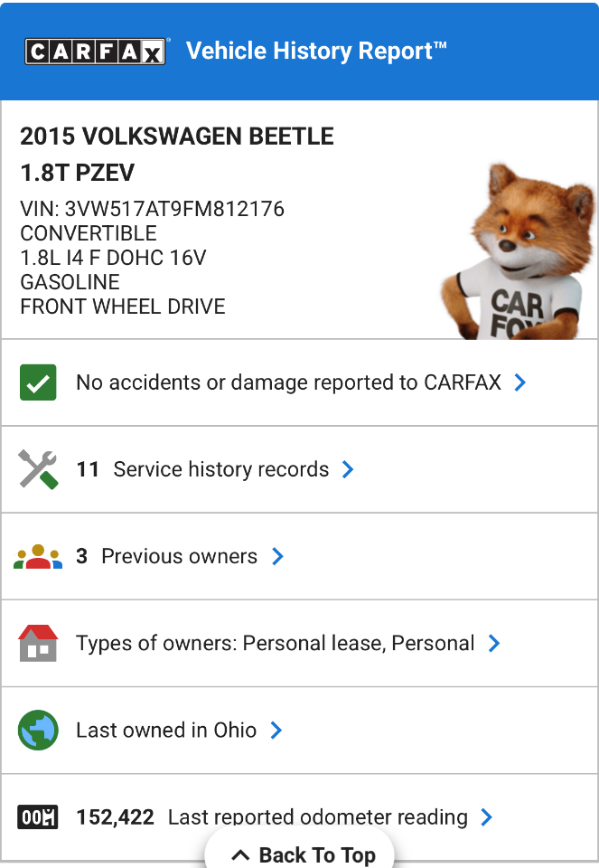Click the green checkmark no-accidents icon
Viewport: 599px width, 868px height.
(x=38, y=382)
